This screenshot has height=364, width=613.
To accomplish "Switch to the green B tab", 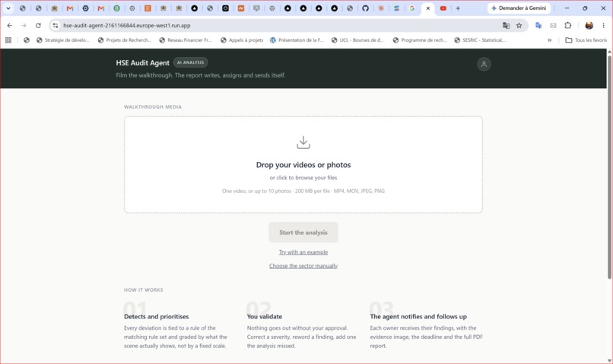I will pyautogui.click(x=116, y=8).
